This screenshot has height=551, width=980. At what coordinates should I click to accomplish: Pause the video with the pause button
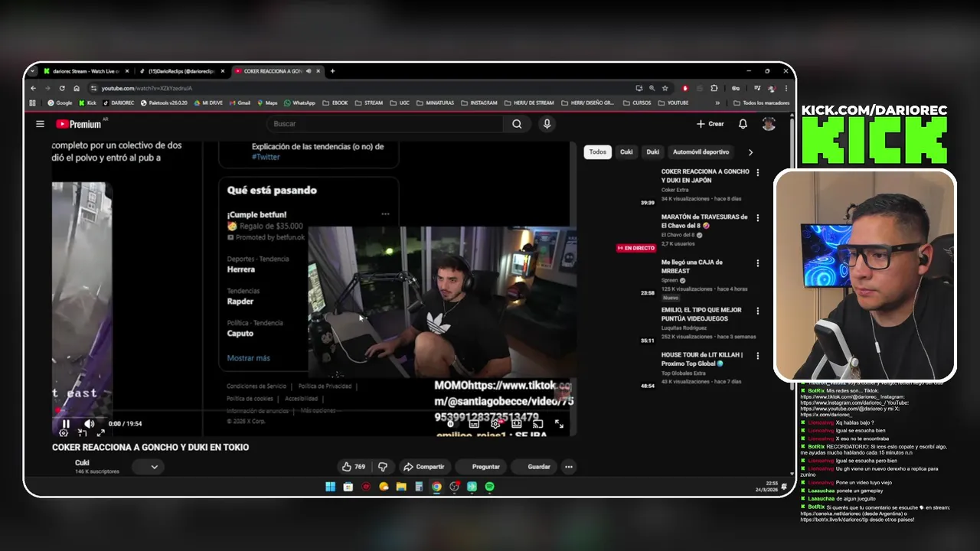pyautogui.click(x=66, y=424)
